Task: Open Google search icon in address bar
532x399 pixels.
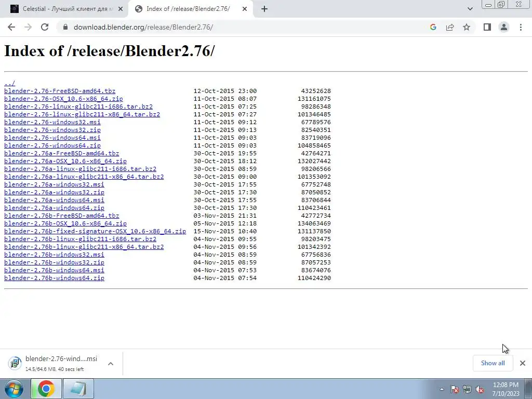Action: [x=433, y=27]
